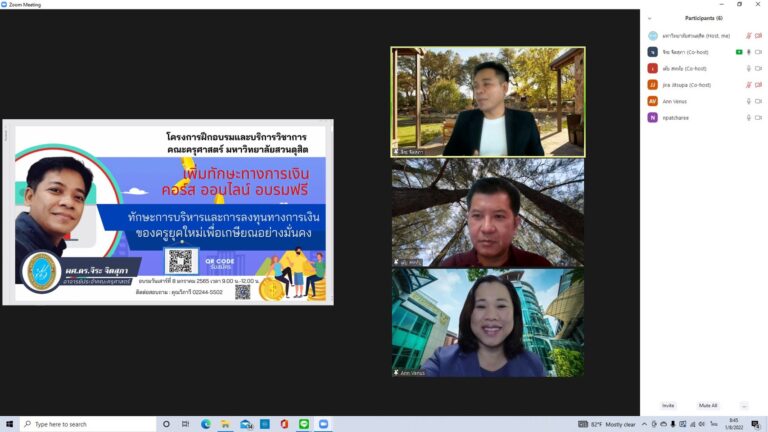
Task: Click the camera-off icon for the Host row
Action: pos(758,36)
